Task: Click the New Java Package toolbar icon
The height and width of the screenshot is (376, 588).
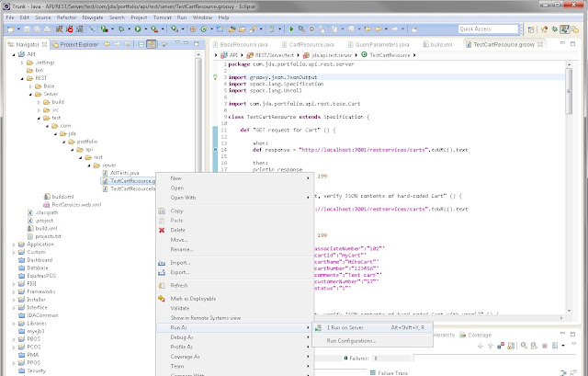Action: click(193, 28)
